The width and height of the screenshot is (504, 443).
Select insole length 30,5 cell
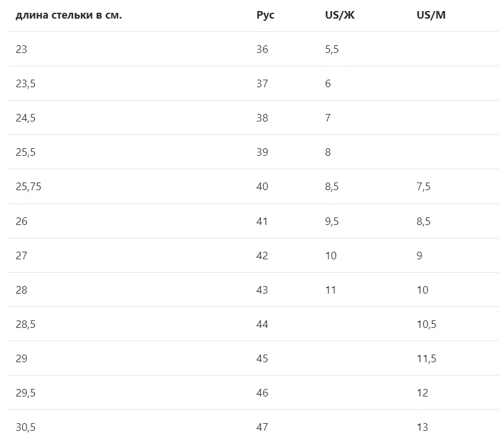tap(26, 427)
